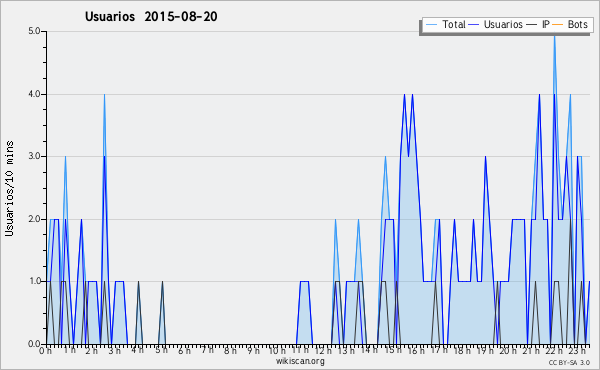Click the 5.0 y-axis value label
The image size is (600, 370).
coord(34,31)
